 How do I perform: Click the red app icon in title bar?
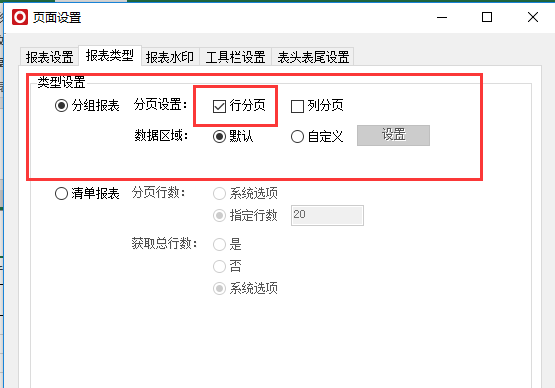[x=20, y=17]
